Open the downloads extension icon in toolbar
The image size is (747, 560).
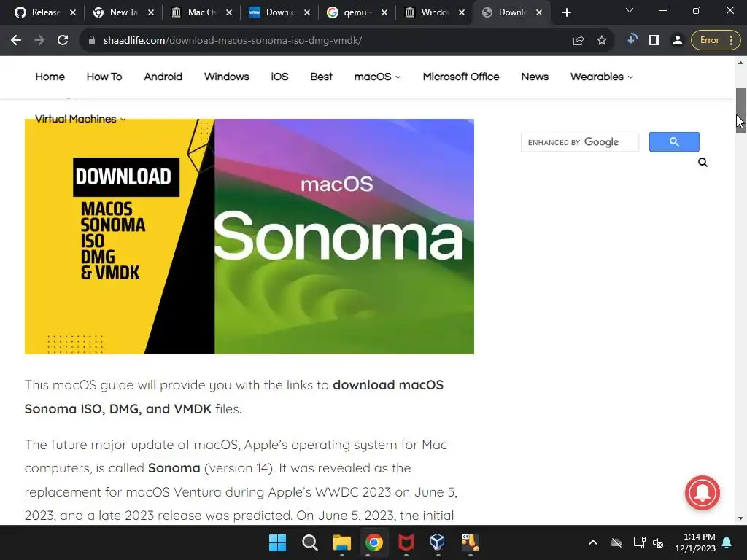click(x=632, y=39)
